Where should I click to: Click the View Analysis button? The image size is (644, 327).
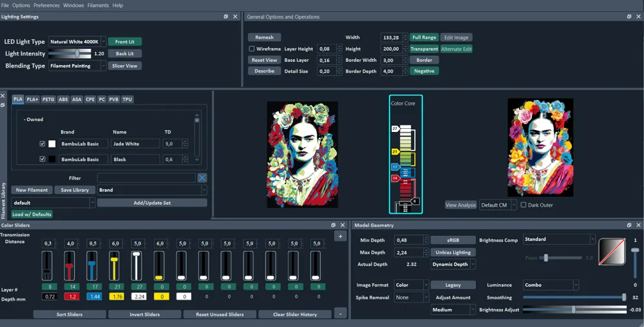tap(461, 205)
